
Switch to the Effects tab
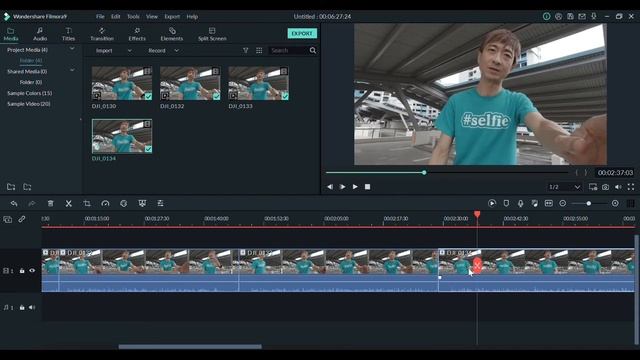(137, 34)
